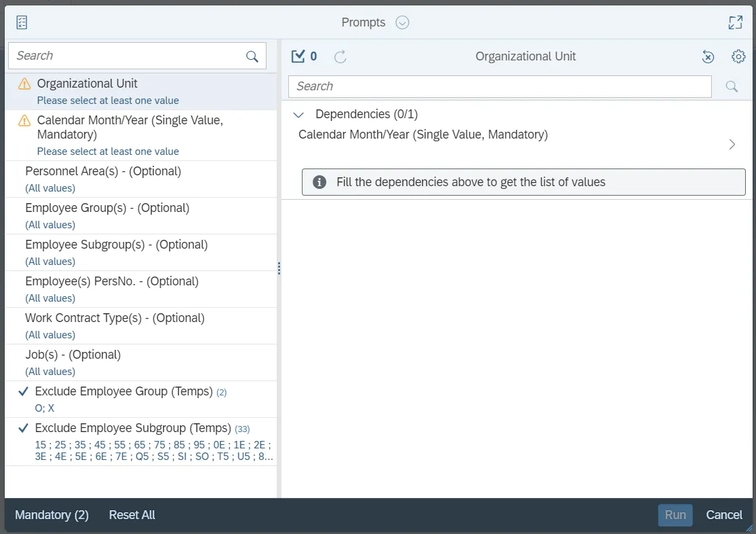The image size is (756, 534).
Task: Click the reset prompt values icon
Action: (708, 56)
